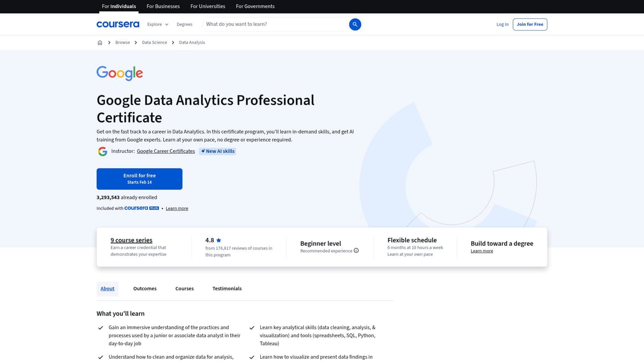Click the info icon beside Recommended experience
The width and height of the screenshot is (644, 362).
coord(356,250)
